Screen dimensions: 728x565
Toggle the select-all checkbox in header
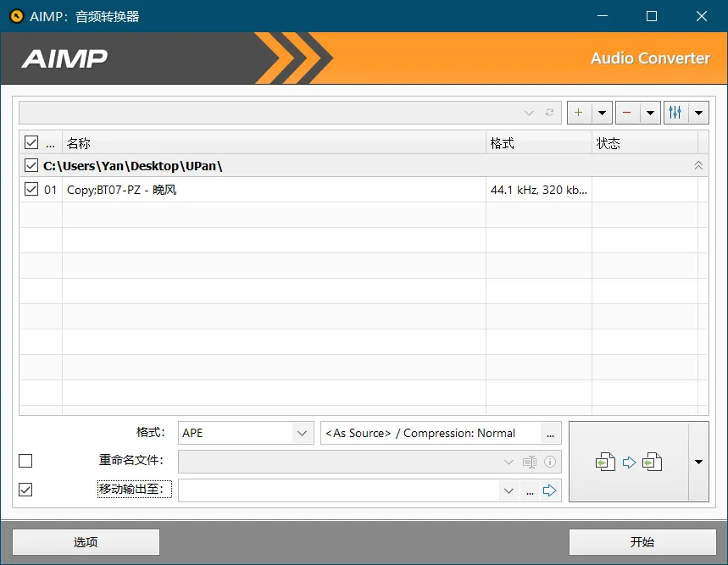[31, 142]
